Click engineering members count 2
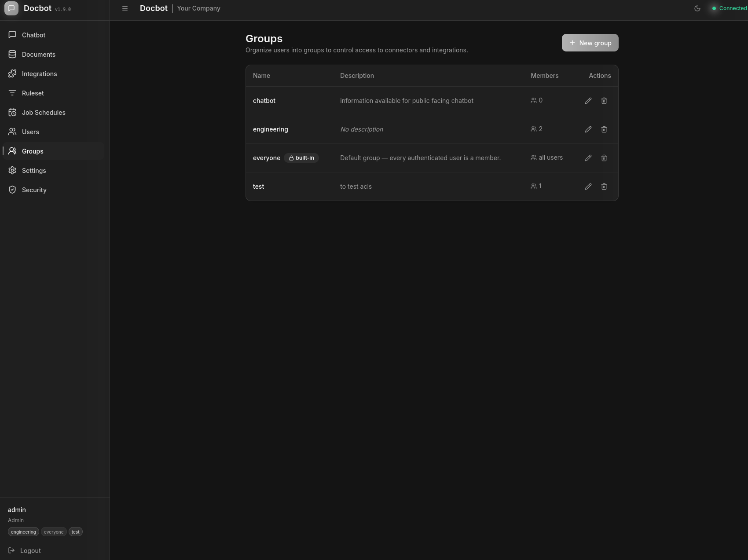The width and height of the screenshot is (748, 560). tap(537, 129)
